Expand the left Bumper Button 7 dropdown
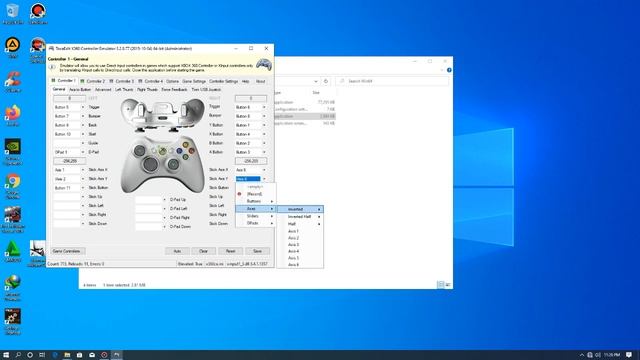Screen dimensions: 640x360 (83, 116)
